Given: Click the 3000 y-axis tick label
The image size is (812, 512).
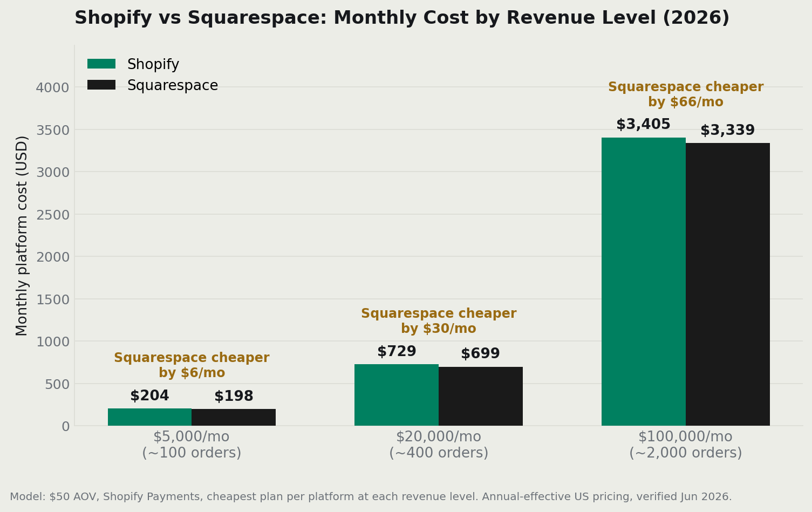Looking at the screenshot, I should coord(52,172).
